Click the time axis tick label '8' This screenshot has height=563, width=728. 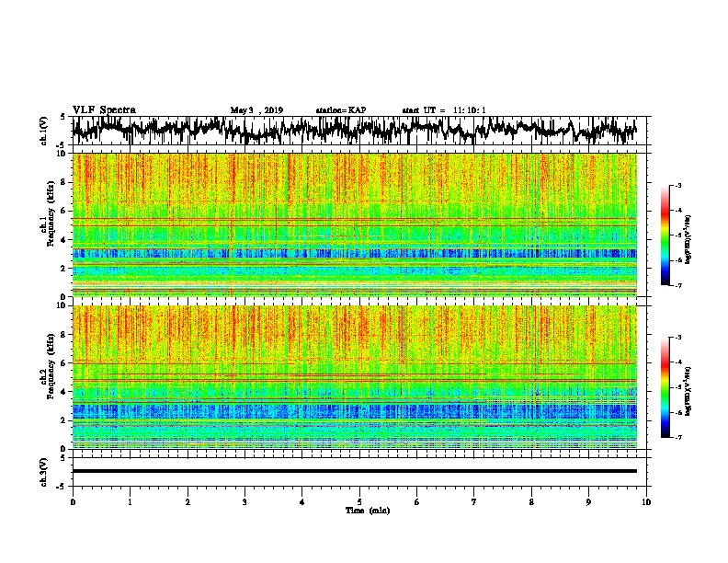coord(531,501)
